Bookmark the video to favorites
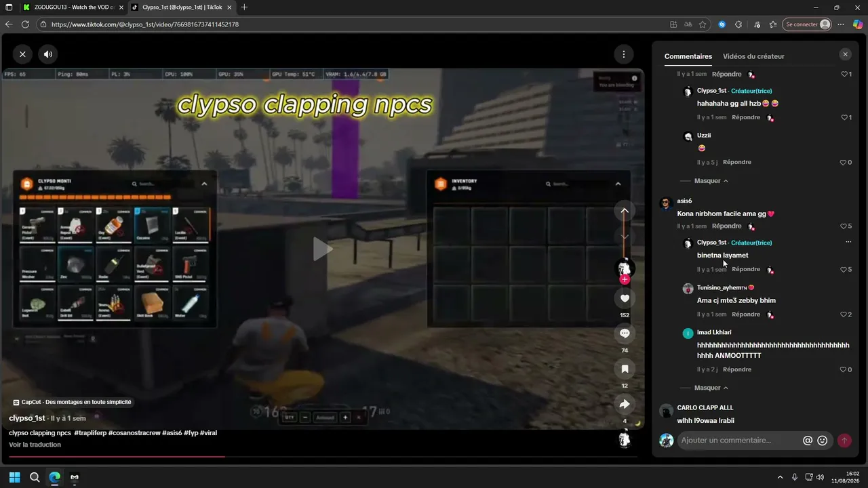 point(625,369)
